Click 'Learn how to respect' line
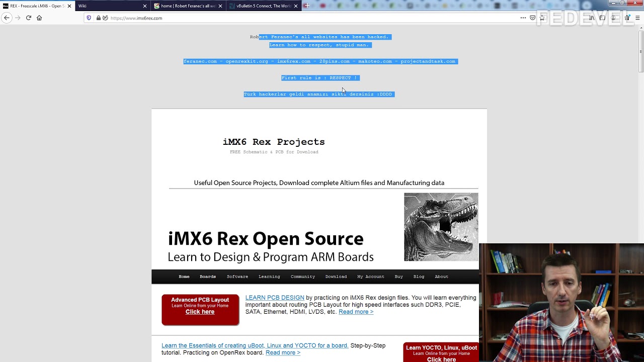The height and width of the screenshot is (362, 644). [319, 45]
